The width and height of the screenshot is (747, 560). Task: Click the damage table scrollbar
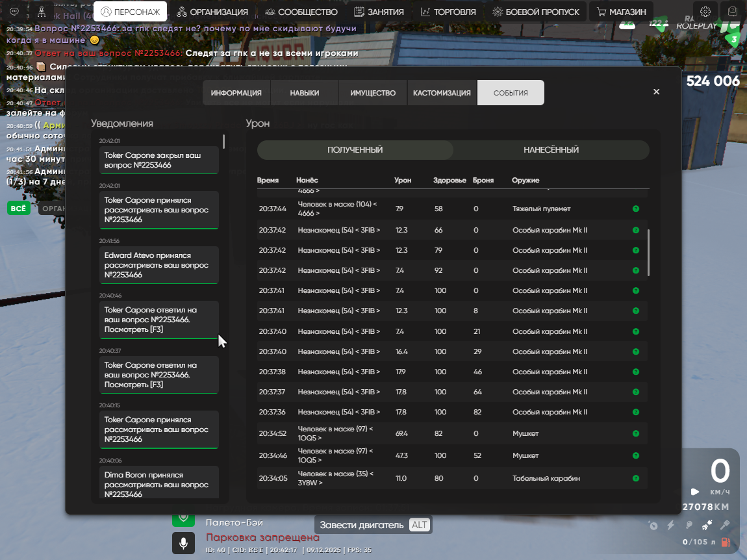pyautogui.click(x=648, y=253)
